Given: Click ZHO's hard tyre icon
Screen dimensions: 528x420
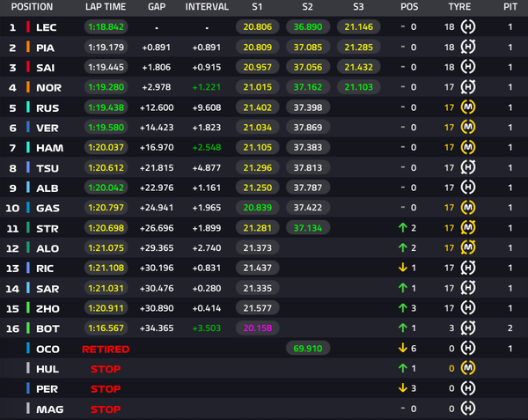Looking at the screenshot, I should (x=468, y=308).
